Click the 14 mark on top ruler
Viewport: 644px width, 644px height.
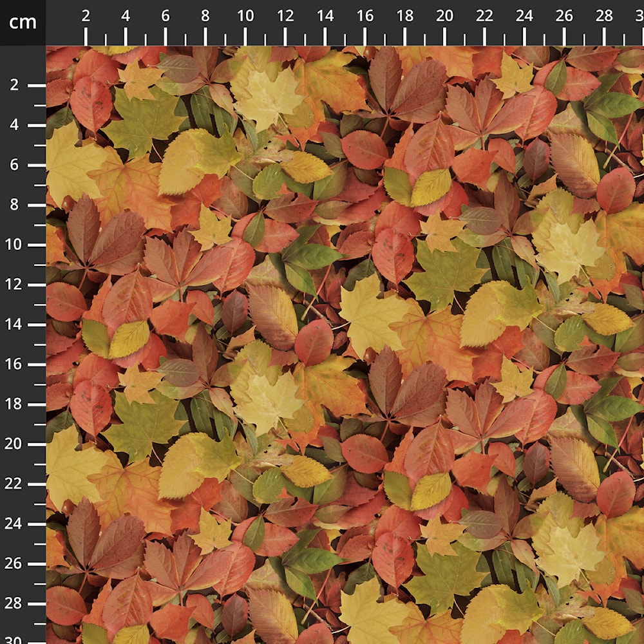tap(325, 16)
